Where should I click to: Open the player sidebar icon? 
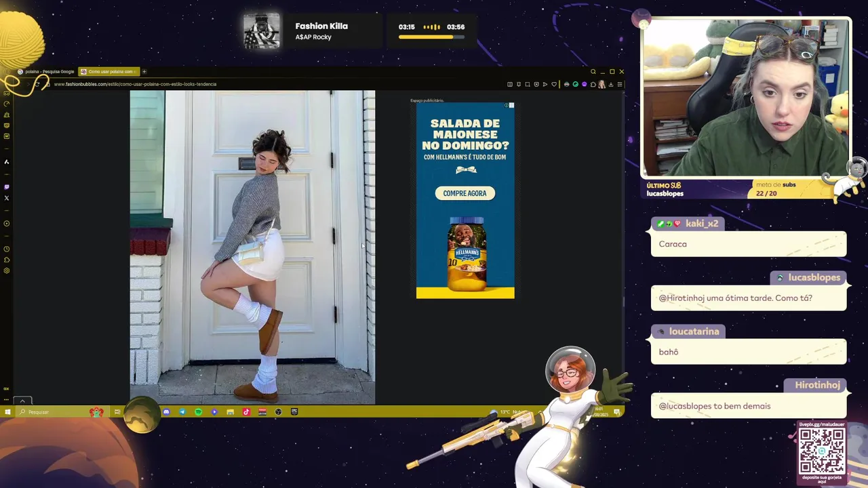pos(6,223)
